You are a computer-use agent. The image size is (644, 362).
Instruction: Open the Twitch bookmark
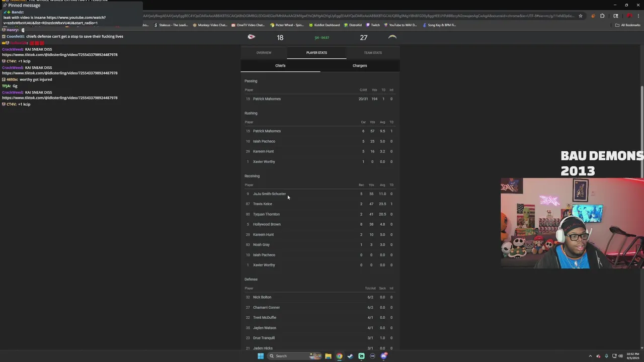(x=373, y=25)
